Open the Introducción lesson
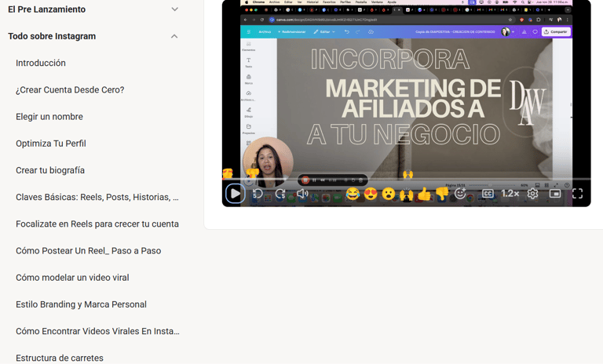The height and width of the screenshot is (364, 603). [41, 63]
